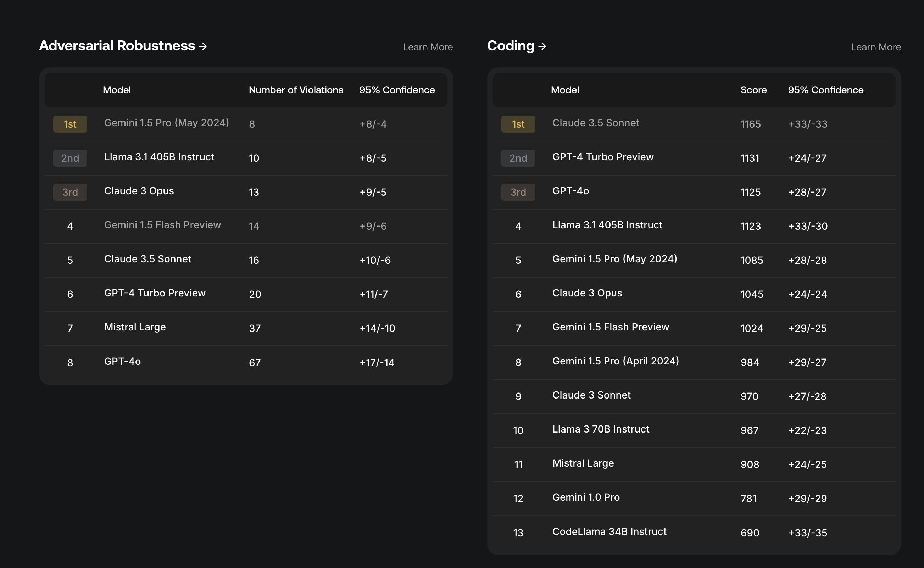The image size is (924, 568).
Task: Click the 1st badge in Adversarial Robustness table
Action: [70, 124]
